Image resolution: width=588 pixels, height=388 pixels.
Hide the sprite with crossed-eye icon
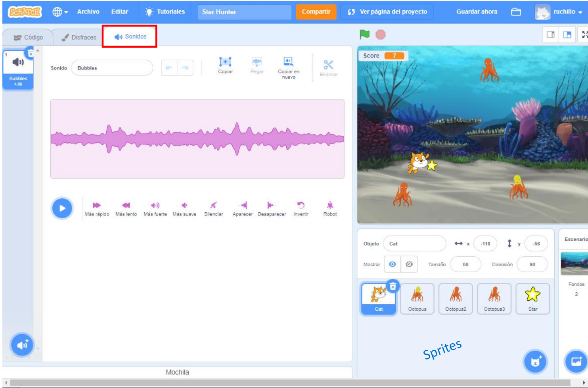pos(409,264)
